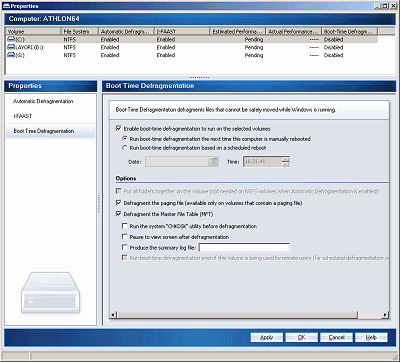Enable Pause to view screen after defragmentation
Image resolution: width=400 pixels, height=362 pixels.
[x=125, y=237]
